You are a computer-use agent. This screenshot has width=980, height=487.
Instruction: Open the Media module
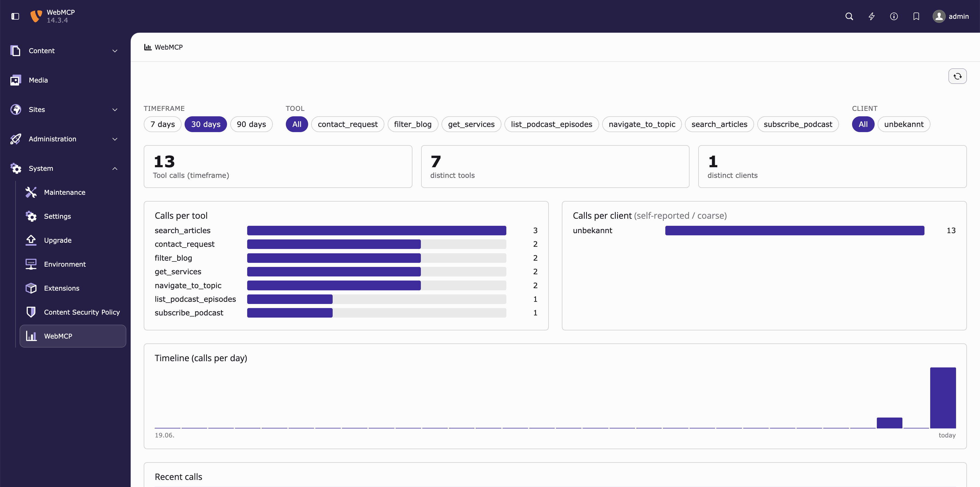click(65, 80)
